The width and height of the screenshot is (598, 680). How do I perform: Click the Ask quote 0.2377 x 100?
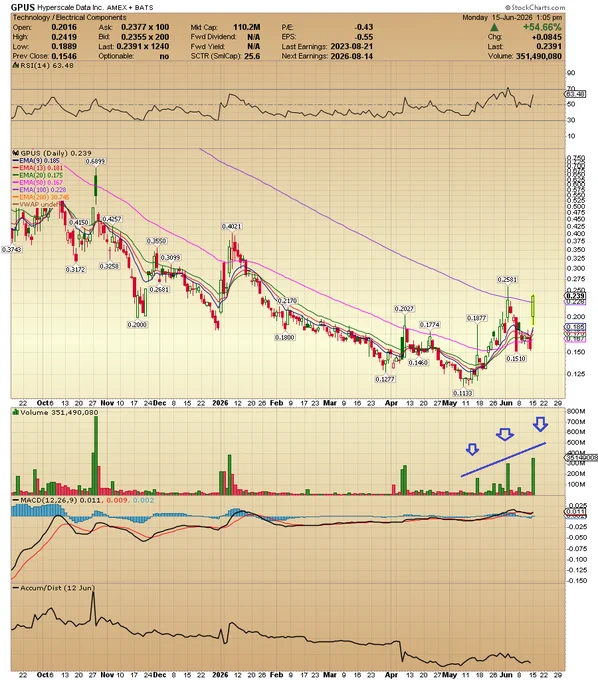coord(145,27)
